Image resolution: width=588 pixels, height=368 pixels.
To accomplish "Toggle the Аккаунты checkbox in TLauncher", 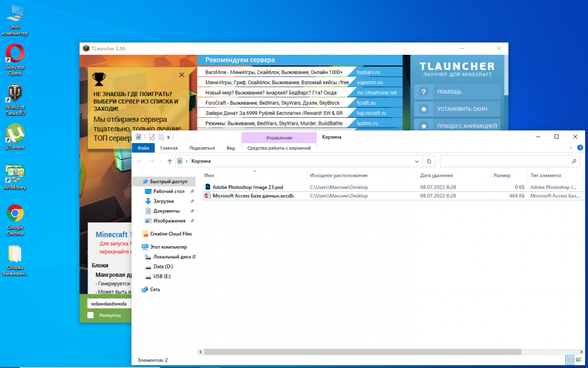I will tap(91, 315).
